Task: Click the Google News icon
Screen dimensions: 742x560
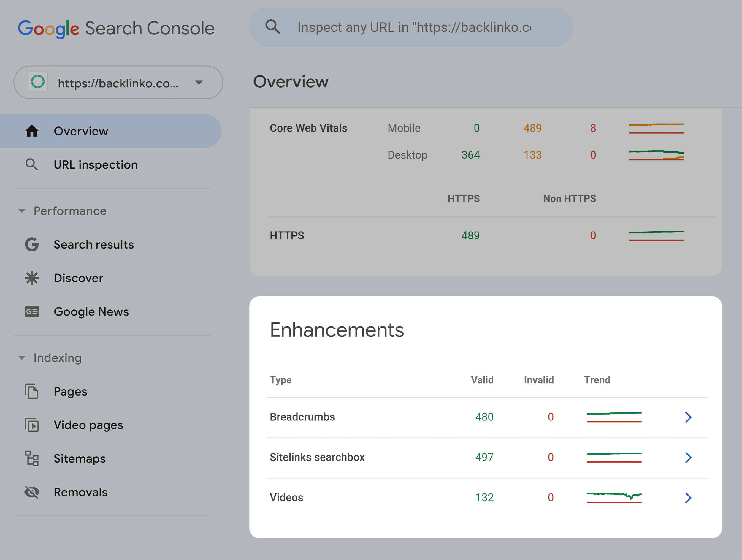Action: click(x=31, y=312)
